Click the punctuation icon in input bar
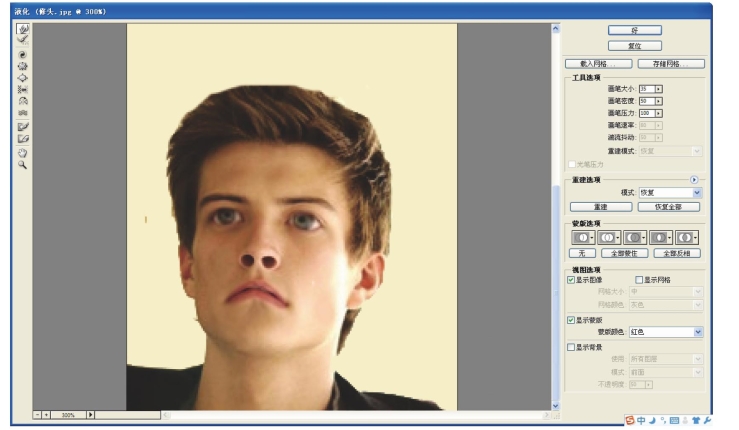Screen dimensions: 739x430 coord(663,421)
